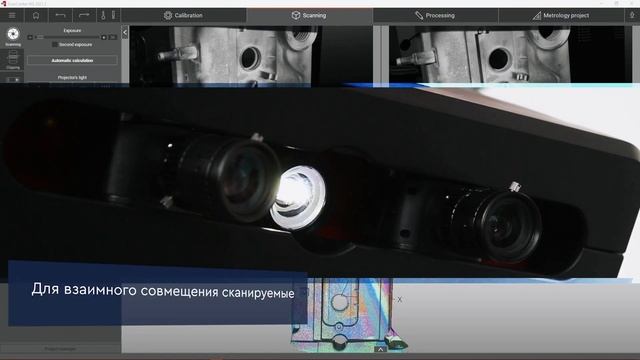
Task: Switch to the Processing tab
Action: [435, 16]
